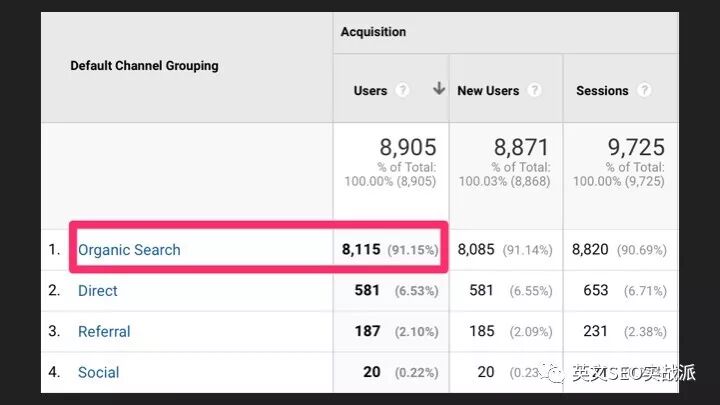Click the Default Channel Grouping header
Viewport: 720px width, 405px height.
pyautogui.click(x=144, y=66)
